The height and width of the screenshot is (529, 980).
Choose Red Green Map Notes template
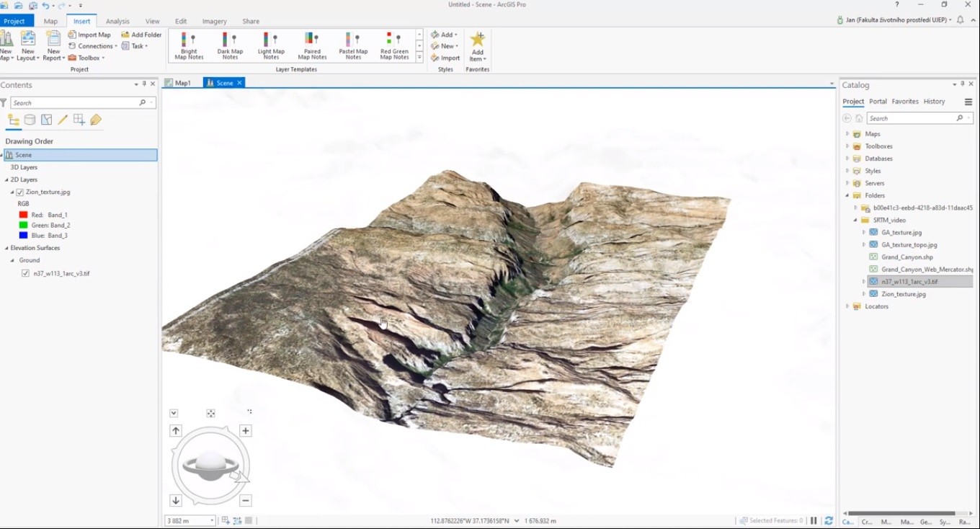[x=394, y=46]
